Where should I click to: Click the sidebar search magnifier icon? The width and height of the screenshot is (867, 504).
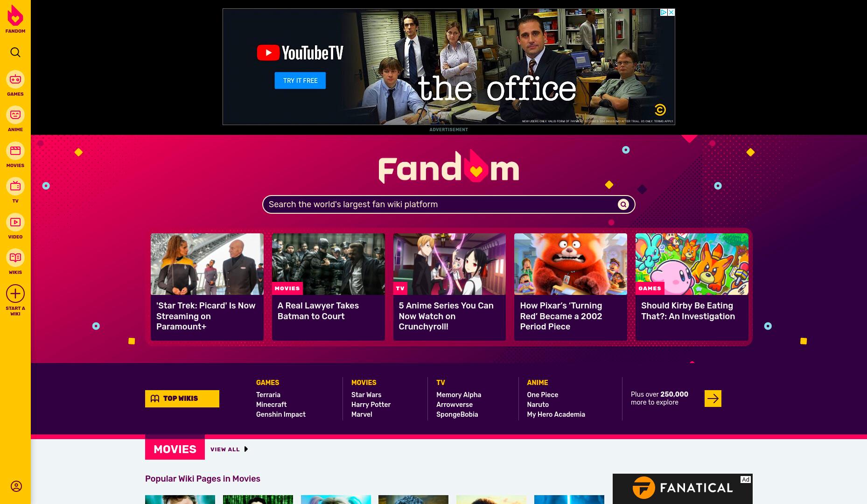(15, 52)
